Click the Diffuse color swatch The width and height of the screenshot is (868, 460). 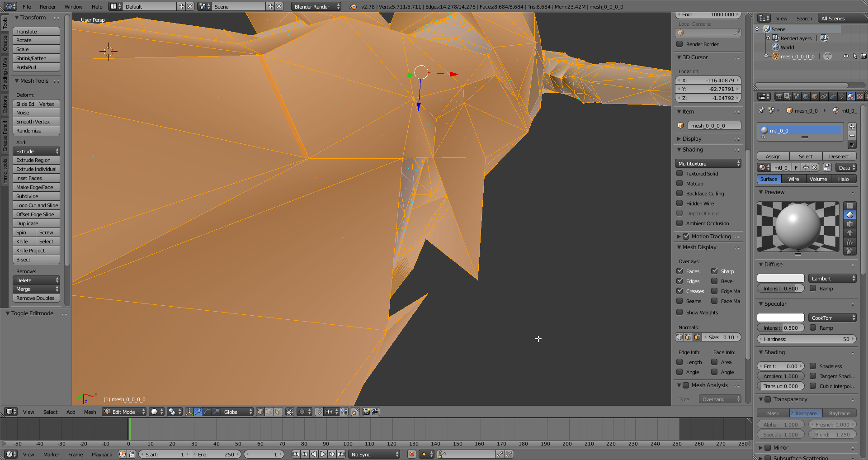[x=780, y=279]
